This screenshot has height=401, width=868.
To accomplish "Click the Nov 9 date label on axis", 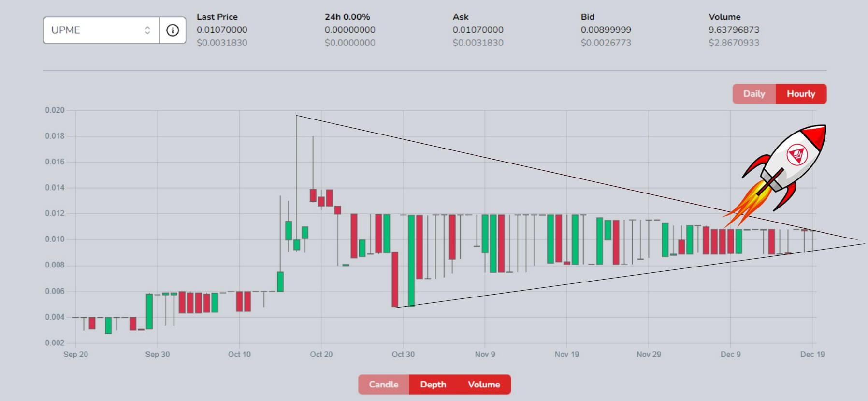I will tap(485, 355).
